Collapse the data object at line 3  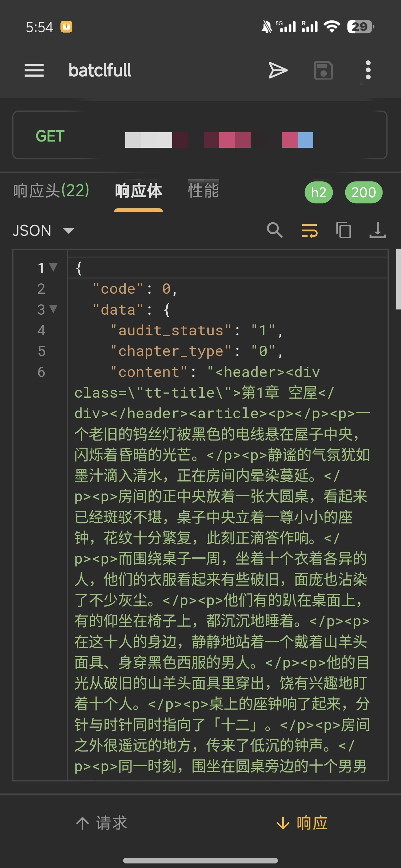53,309
